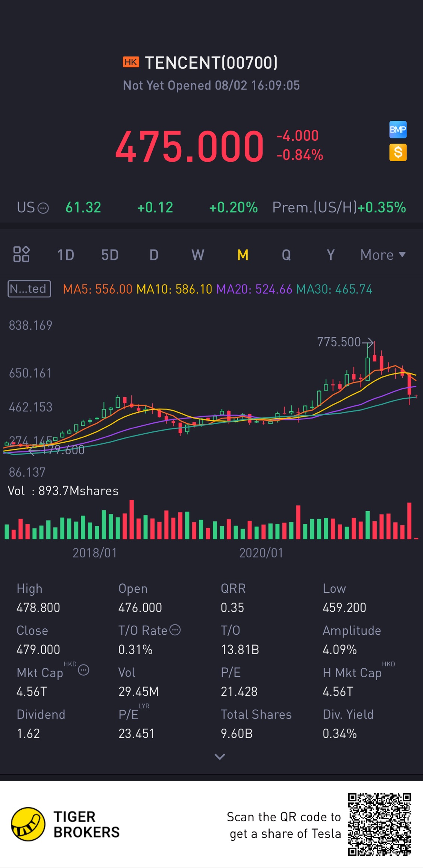Select the D daily chart tab
The width and height of the screenshot is (423, 868).
tap(154, 255)
